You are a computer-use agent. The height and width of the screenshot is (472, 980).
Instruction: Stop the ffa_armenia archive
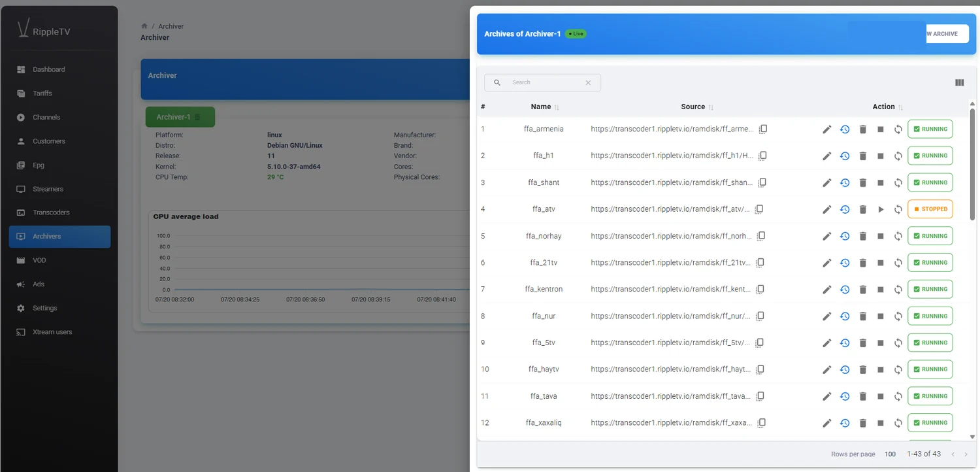pos(881,129)
